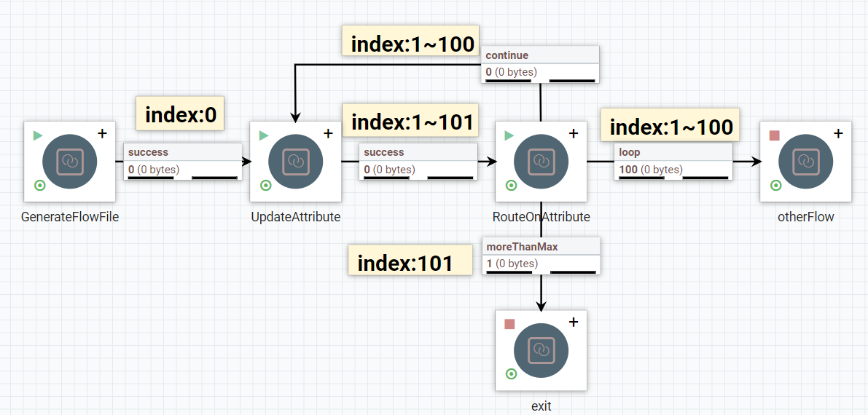Click red stopped icon on exit processor
The width and height of the screenshot is (868, 415).
(509, 324)
